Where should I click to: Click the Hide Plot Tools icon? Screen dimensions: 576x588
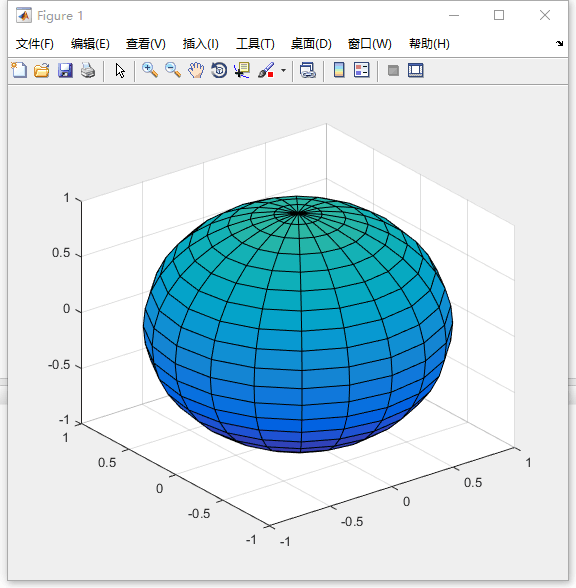click(393, 70)
